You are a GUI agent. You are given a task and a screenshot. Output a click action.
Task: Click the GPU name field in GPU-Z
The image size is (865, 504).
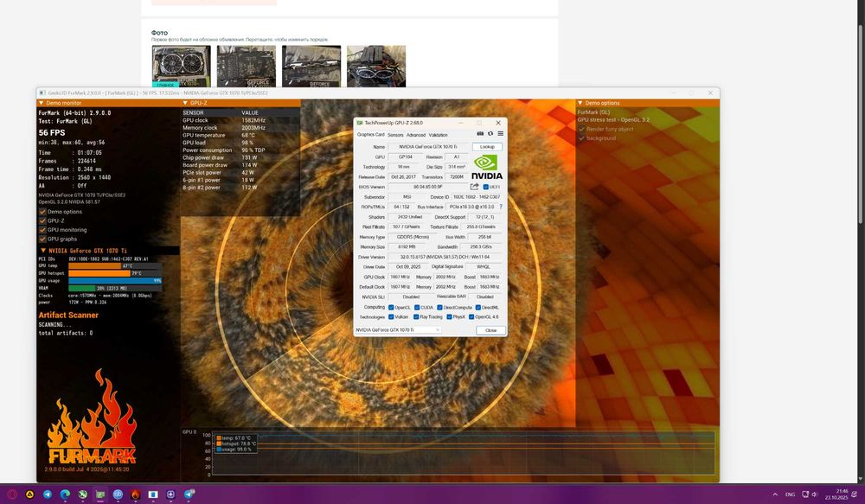[x=429, y=147]
